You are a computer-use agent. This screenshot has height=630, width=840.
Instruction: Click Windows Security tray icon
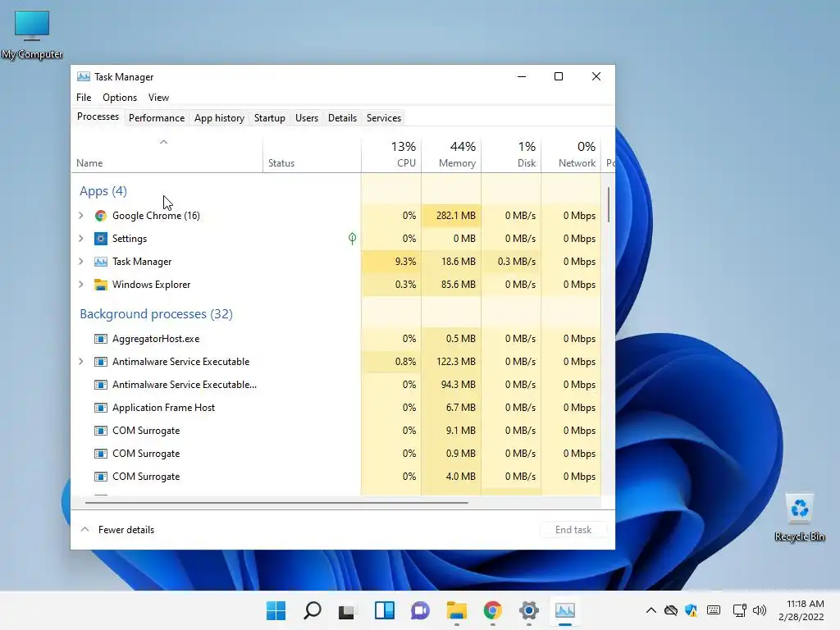691,610
